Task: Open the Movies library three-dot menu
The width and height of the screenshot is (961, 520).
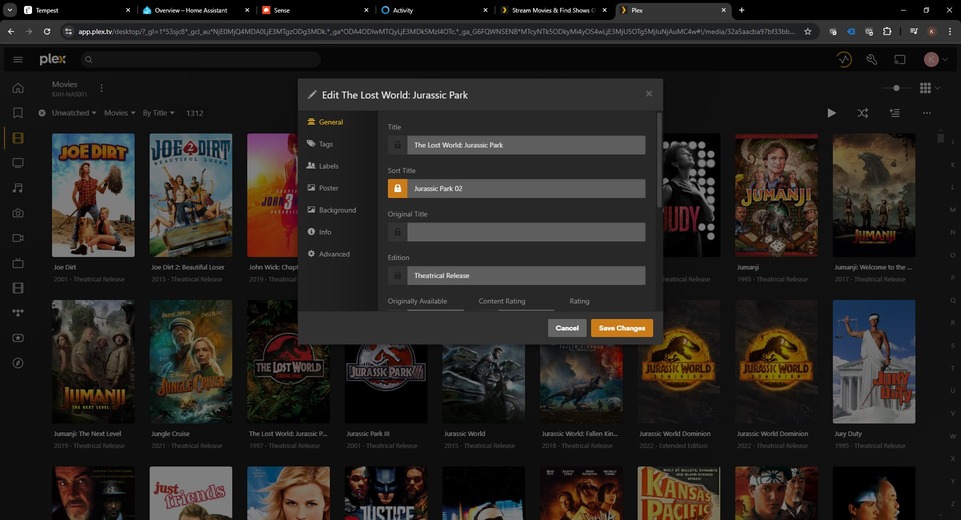Action: coord(101,88)
